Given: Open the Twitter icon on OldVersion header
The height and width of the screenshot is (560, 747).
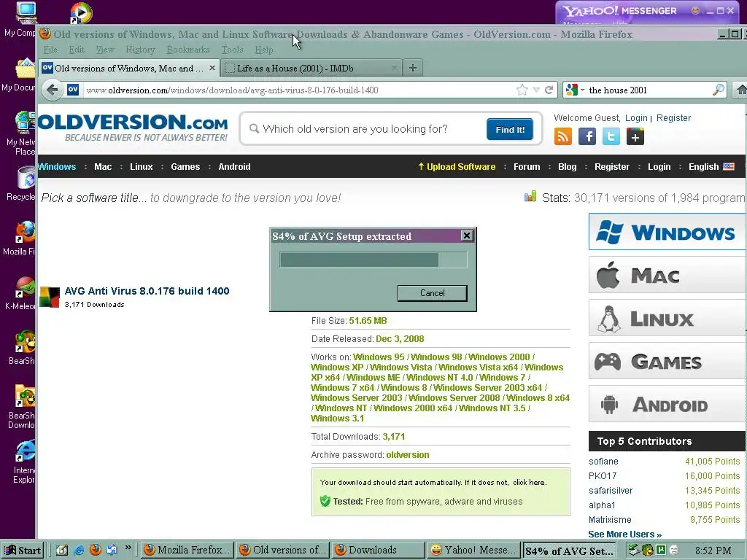Looking at the screenshot, I should [611, 136].
